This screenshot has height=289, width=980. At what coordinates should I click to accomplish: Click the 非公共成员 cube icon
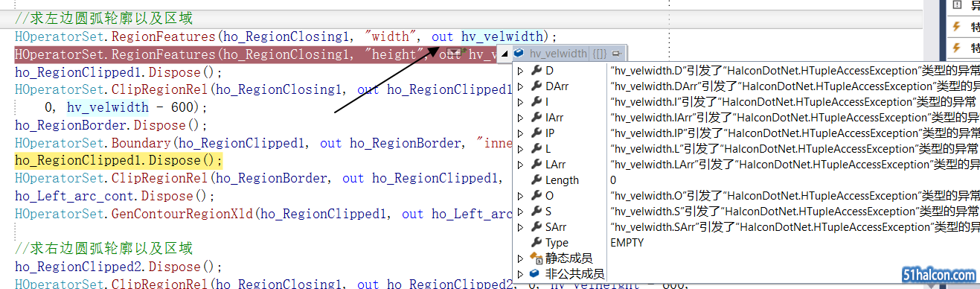pos(536,274)
